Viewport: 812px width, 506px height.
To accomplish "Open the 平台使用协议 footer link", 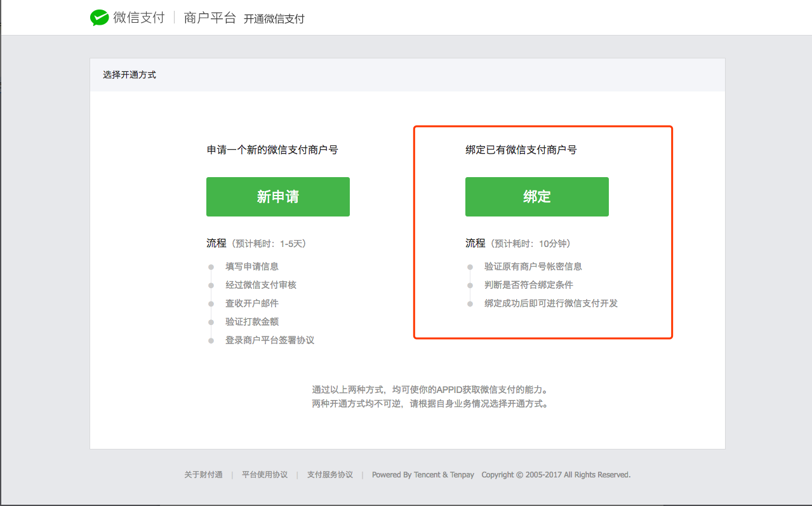I will click(265, 475).
